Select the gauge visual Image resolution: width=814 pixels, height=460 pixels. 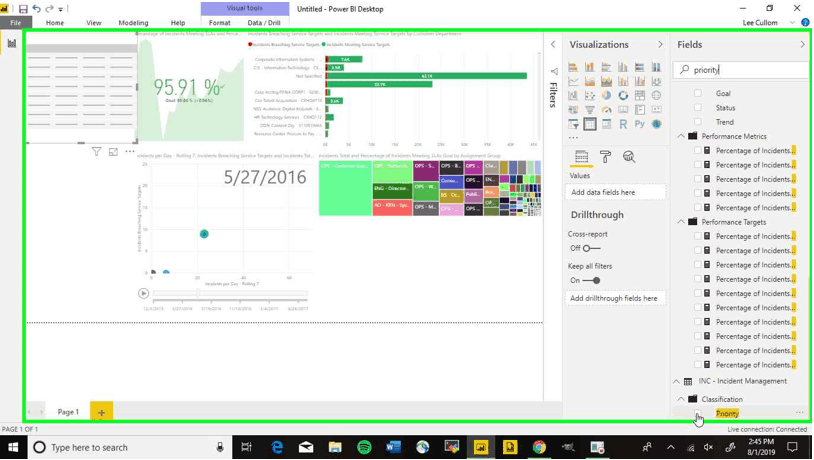pos(606,110)
